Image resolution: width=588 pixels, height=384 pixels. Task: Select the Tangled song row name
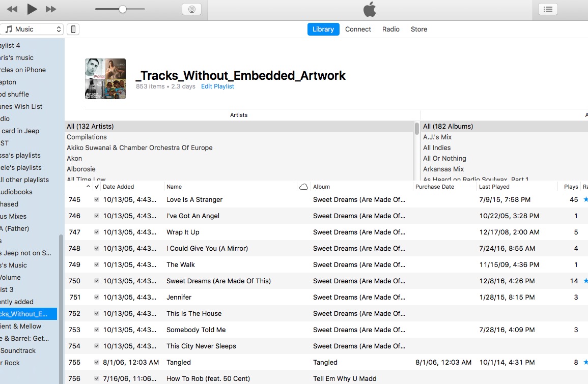click(179, 362)
